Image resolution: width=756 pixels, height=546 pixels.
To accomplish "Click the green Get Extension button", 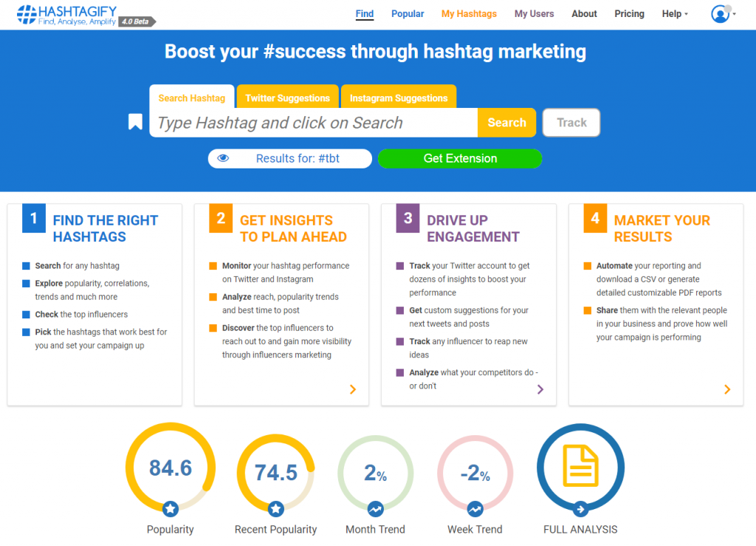I will (x=460, y=158).
